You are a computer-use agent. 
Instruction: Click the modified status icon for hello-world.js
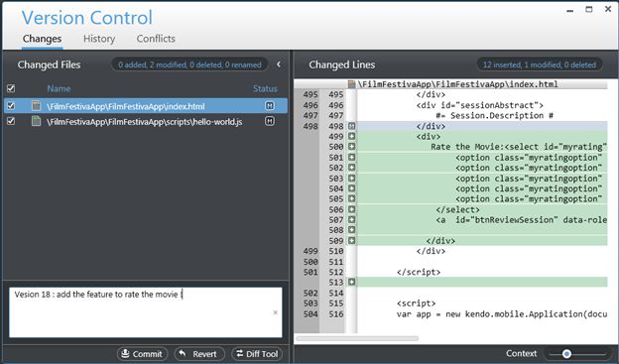click(x=270, y=121)
